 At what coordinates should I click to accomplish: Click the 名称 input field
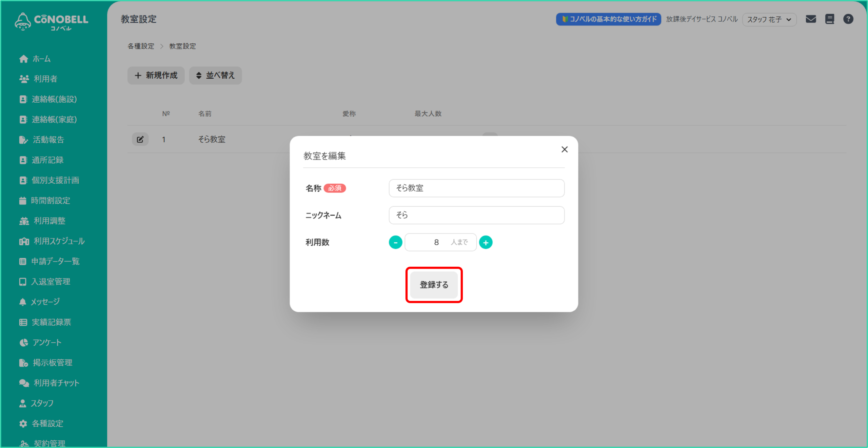tap(476, 188)
